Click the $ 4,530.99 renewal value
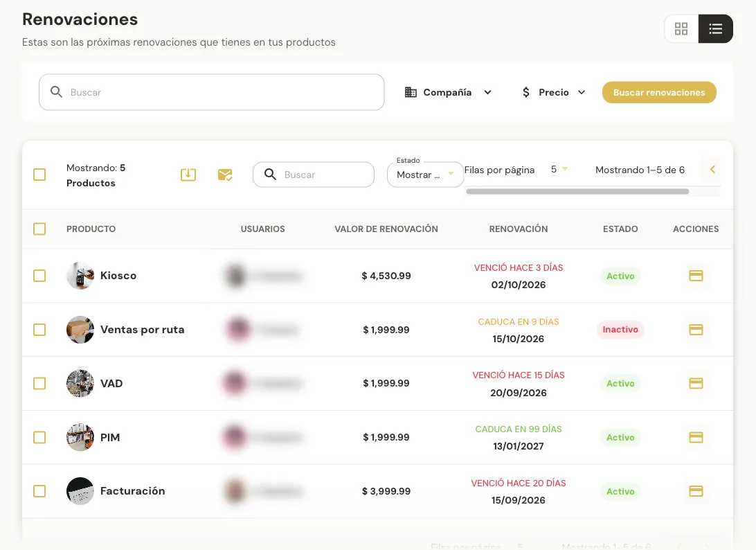Viewport: 756px width, 550px height. [x=386, y=276]
